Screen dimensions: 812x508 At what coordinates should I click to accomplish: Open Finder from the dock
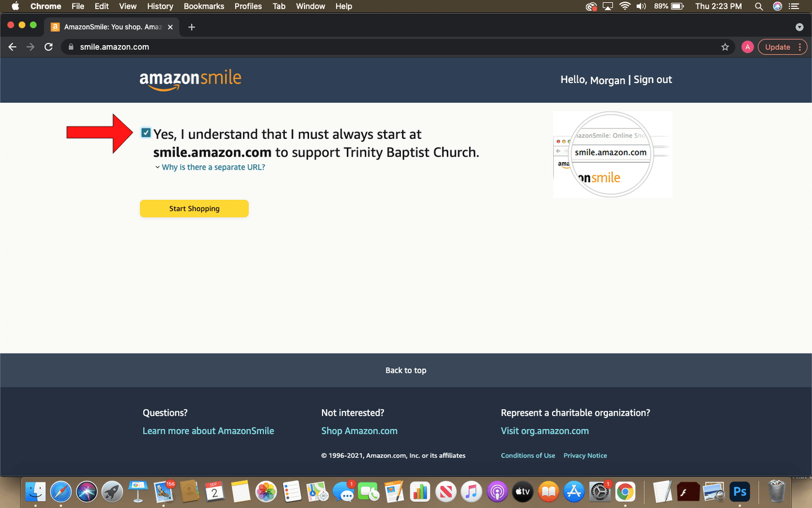35,492
